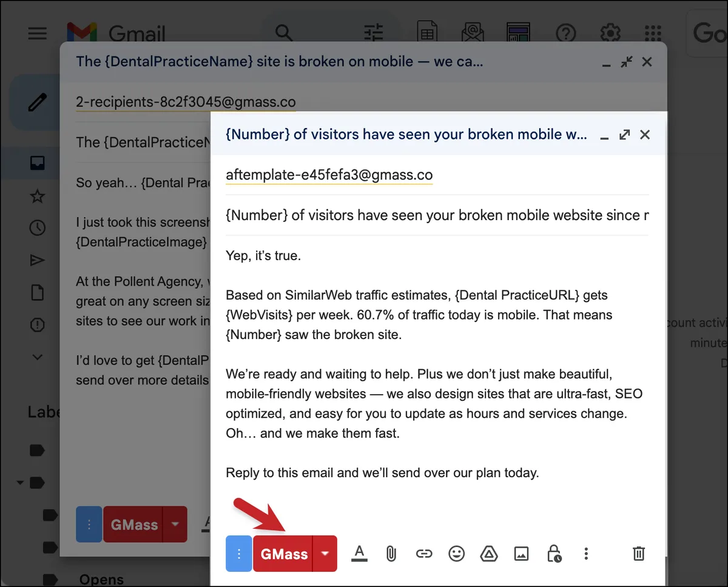Insert a photo with the image icon

[521, 553]
